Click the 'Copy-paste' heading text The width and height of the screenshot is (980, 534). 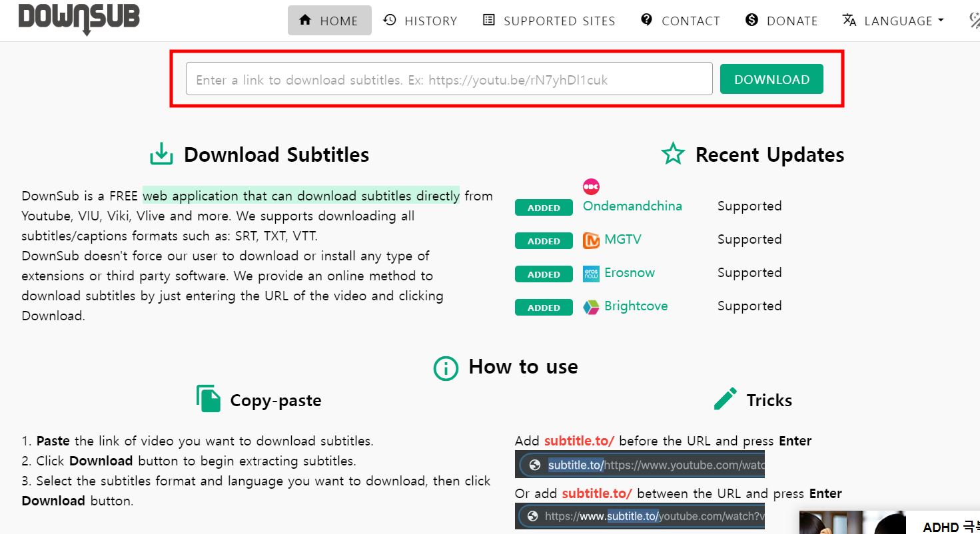click(x=276, y=400)
